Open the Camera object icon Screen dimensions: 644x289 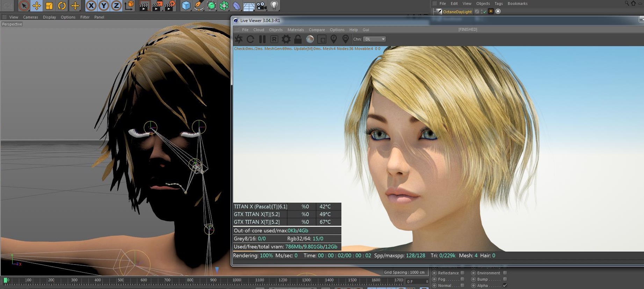pyautogui.click(x=261, y=6)
